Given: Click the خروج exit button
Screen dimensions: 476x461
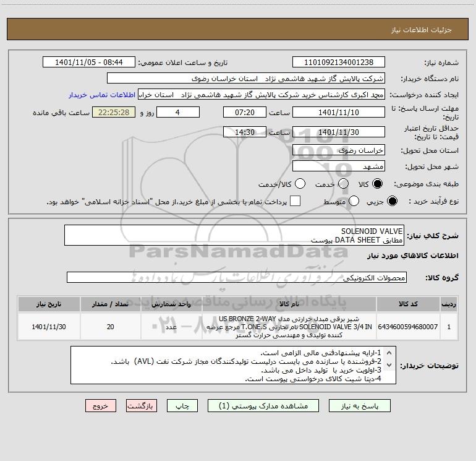Looking at the screenshot, I should tap(101, 406).
